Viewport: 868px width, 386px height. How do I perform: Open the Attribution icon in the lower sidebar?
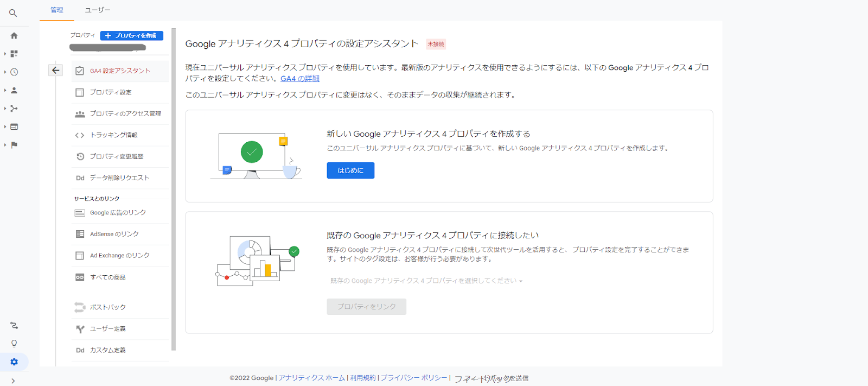[x=14, y=325]
